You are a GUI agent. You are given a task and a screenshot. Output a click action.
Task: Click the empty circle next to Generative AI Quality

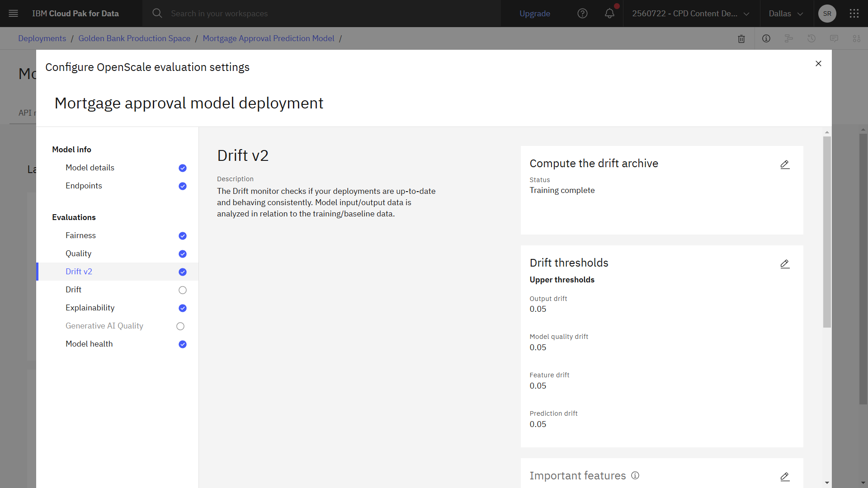pyautogui.click(x=180, y=326)
